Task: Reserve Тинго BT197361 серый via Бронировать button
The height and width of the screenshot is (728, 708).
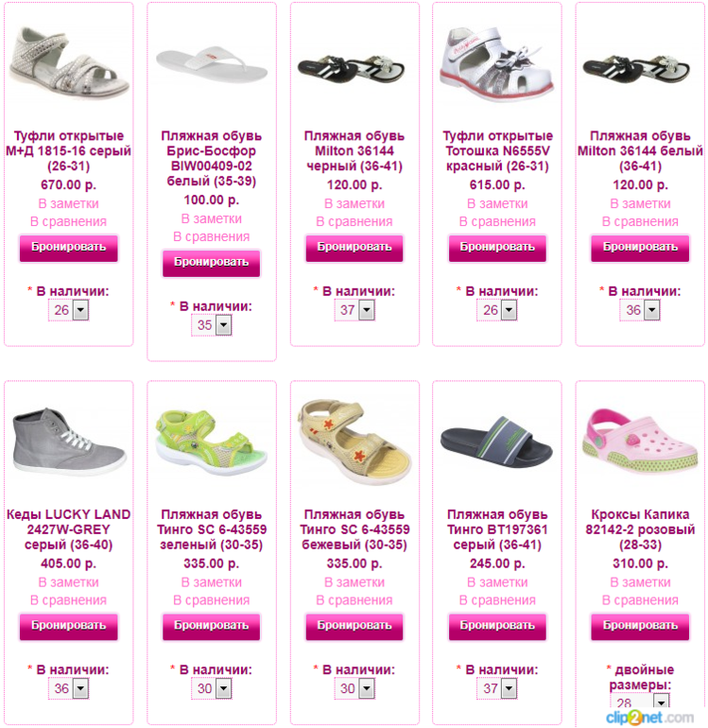Action: click(x=497, y=626)
